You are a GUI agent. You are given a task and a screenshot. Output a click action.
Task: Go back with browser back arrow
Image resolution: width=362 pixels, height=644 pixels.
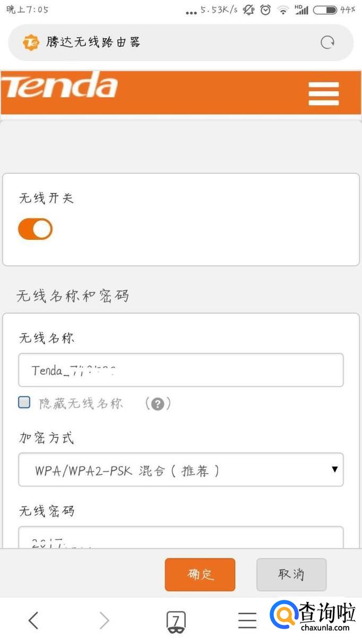click(x=33, y=620)
